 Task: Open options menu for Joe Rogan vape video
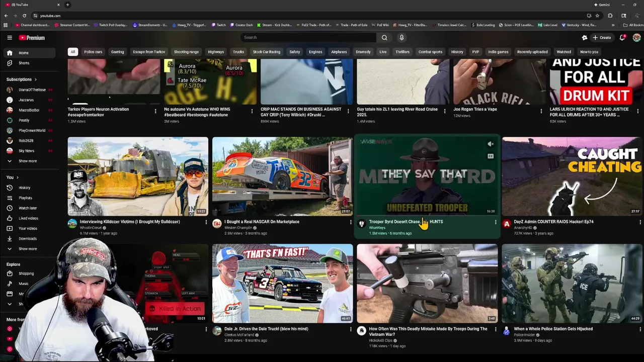[x=541, y=111]
